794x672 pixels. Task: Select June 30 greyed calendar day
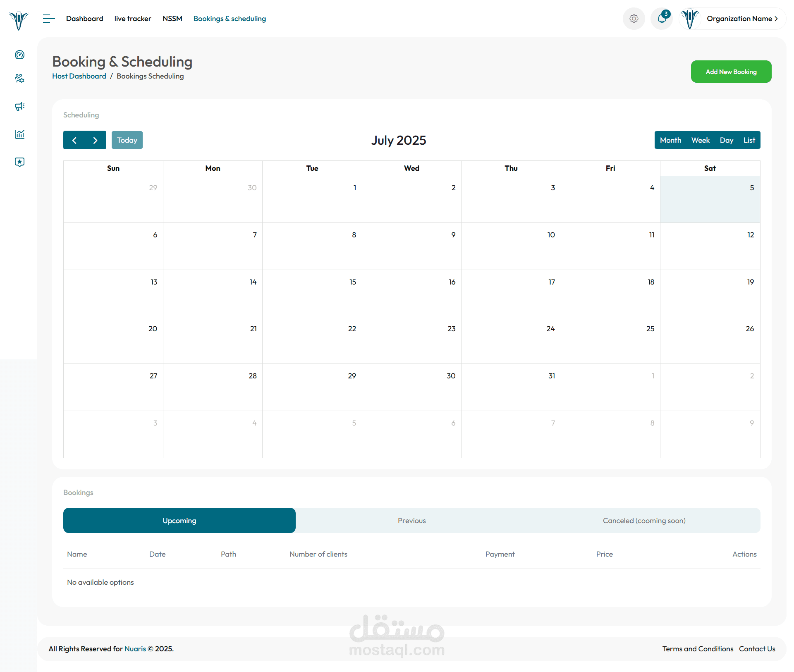point(213,199)
